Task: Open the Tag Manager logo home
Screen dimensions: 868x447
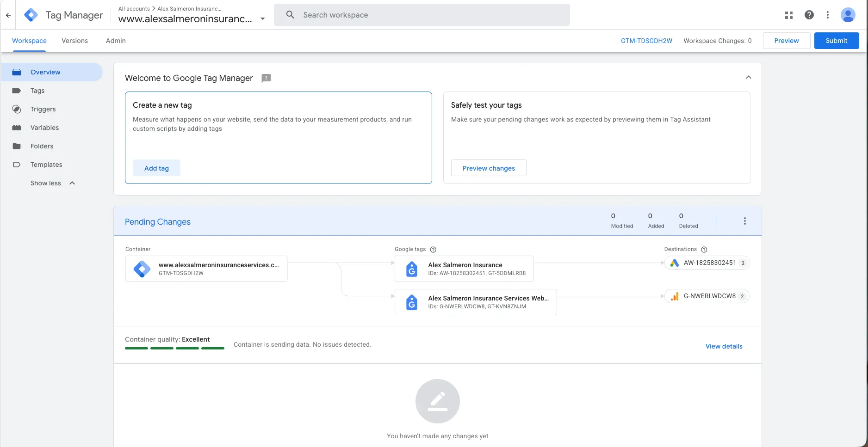Action: pos(31,15)
